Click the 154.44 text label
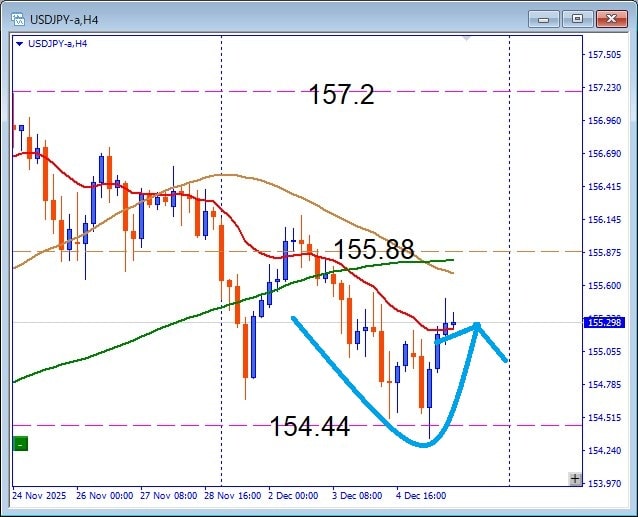The width and height of the screenshot is (638, 517). coord(310,426)
